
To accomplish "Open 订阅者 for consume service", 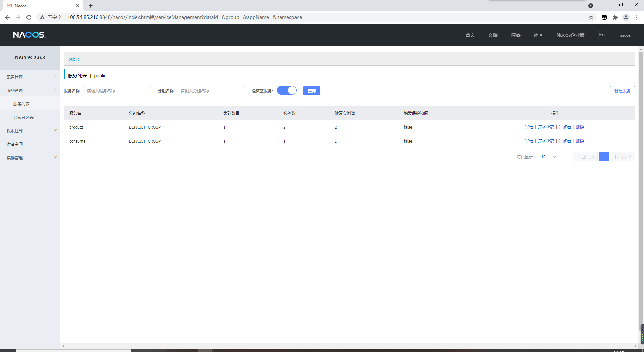I will tap(565, 141).
